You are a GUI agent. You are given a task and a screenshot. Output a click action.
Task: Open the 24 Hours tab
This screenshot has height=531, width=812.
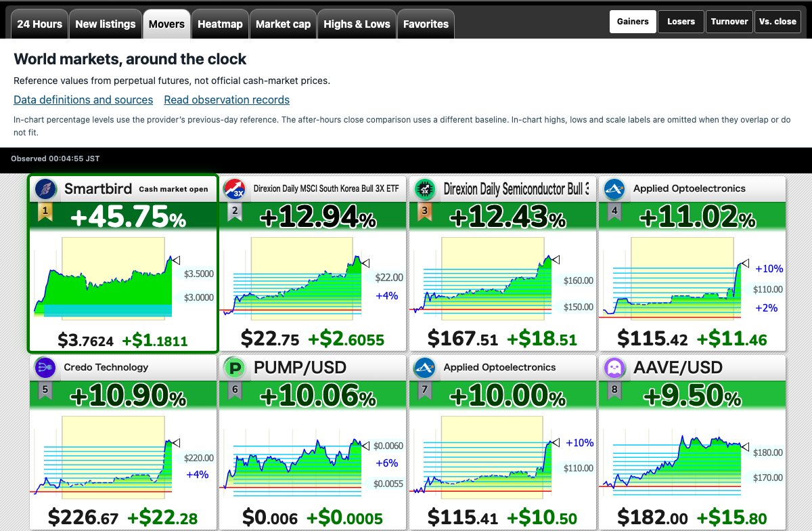[x=40, y=24]
